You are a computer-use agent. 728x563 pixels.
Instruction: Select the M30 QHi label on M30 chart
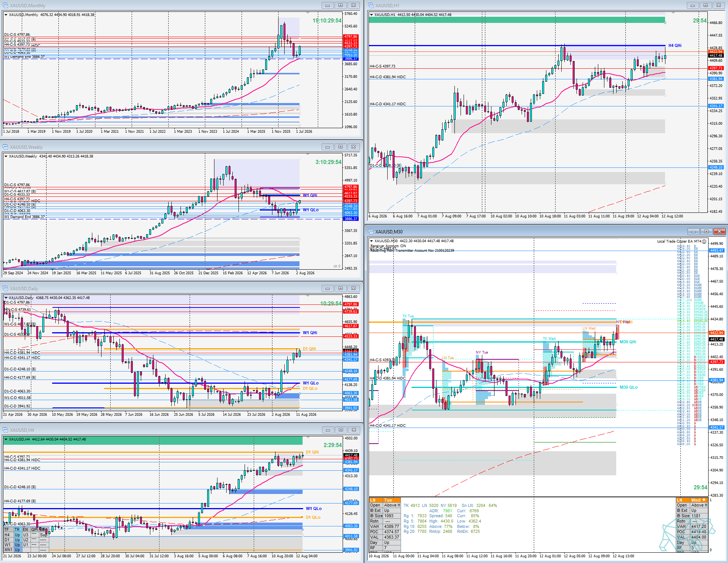pos(628,342)
